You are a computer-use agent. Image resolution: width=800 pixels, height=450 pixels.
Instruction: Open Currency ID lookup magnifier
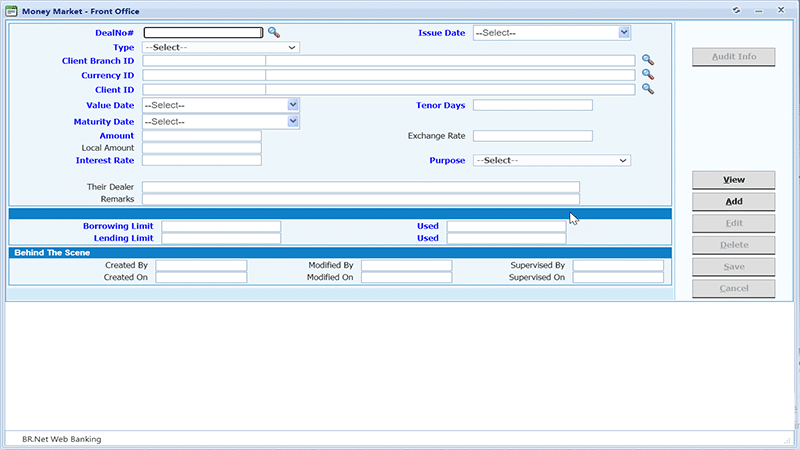click(647, 74)
